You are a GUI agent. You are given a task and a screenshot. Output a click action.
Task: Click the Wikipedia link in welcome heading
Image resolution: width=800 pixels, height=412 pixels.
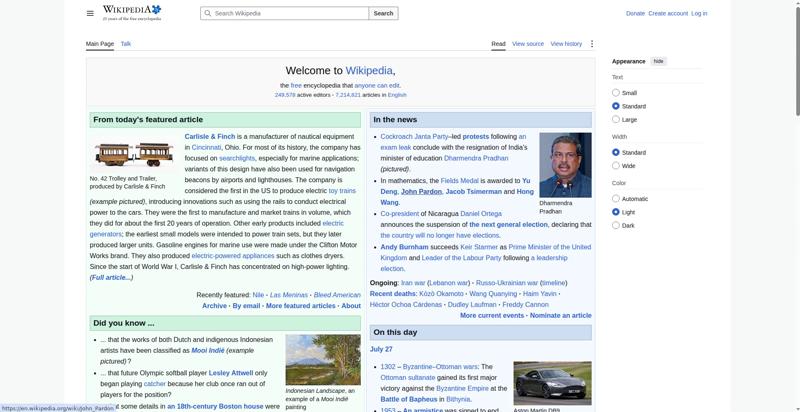[369, 70]
